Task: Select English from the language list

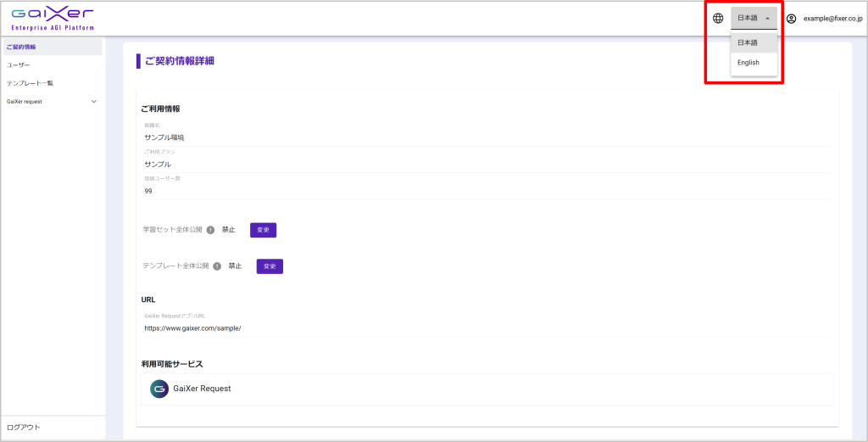Action: (748, 63)
